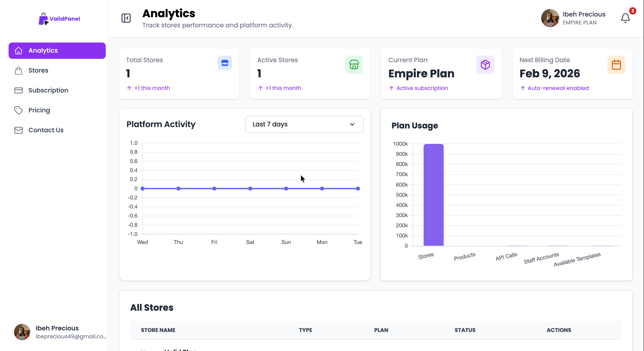The height and width of the screenshot is (351, 644).
Task: Open the Last 7 days dropdown
Action: [x=304, y=124]
